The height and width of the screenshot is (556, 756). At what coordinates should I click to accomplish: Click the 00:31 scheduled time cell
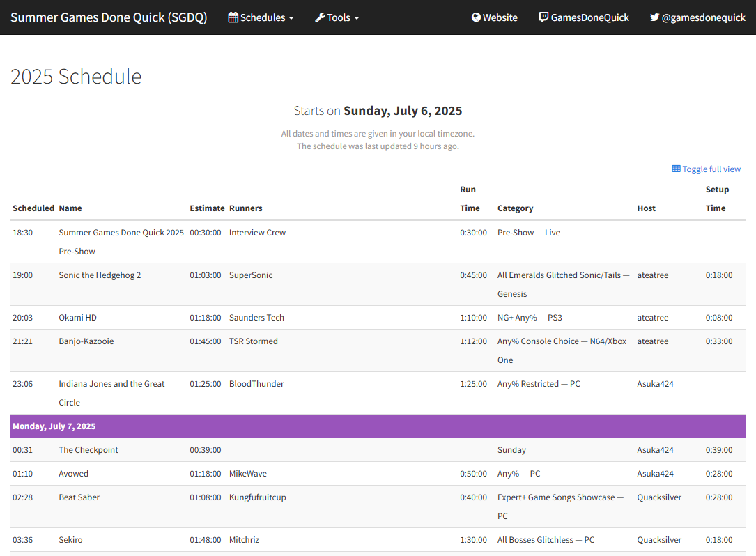(x=23, y=450)
